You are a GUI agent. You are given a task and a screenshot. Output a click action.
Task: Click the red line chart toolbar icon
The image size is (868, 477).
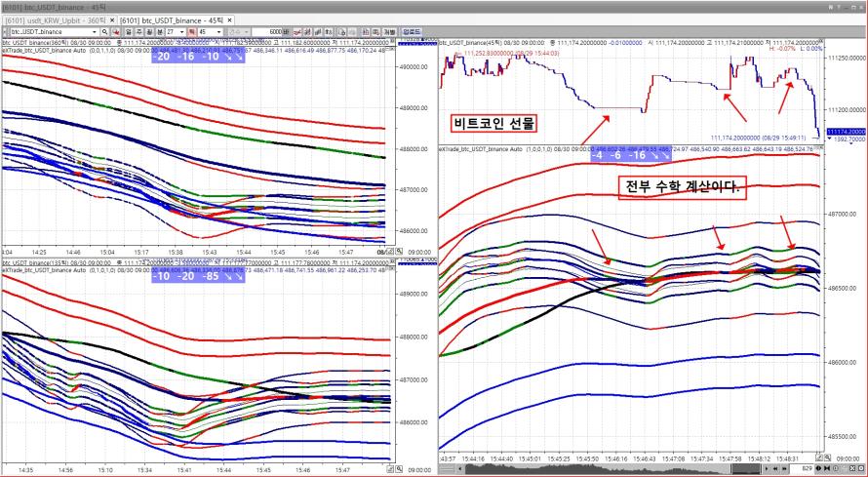click(297, 31)
